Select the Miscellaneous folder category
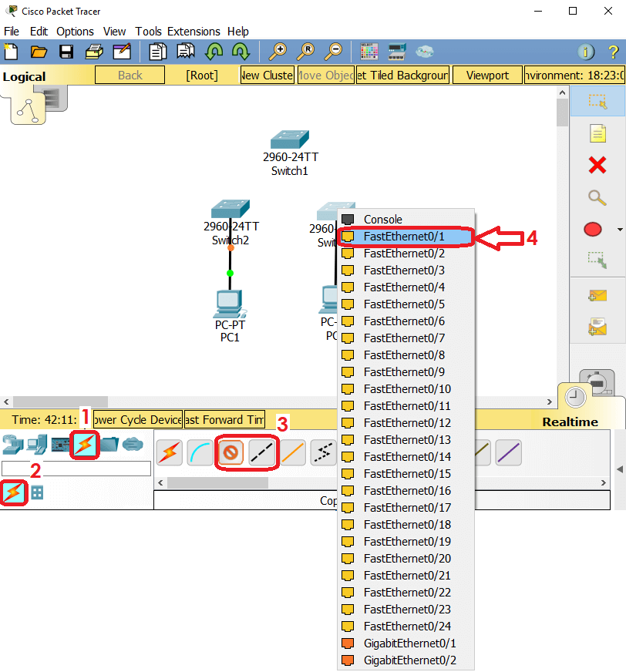Viewport: 626px width, 672px height. click(109, 445)
